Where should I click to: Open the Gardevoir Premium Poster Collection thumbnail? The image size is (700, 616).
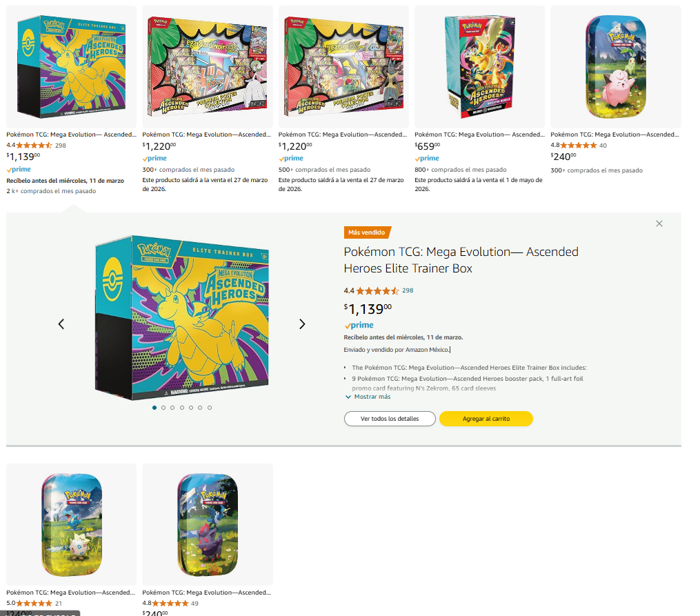click(x=208, y=67)
